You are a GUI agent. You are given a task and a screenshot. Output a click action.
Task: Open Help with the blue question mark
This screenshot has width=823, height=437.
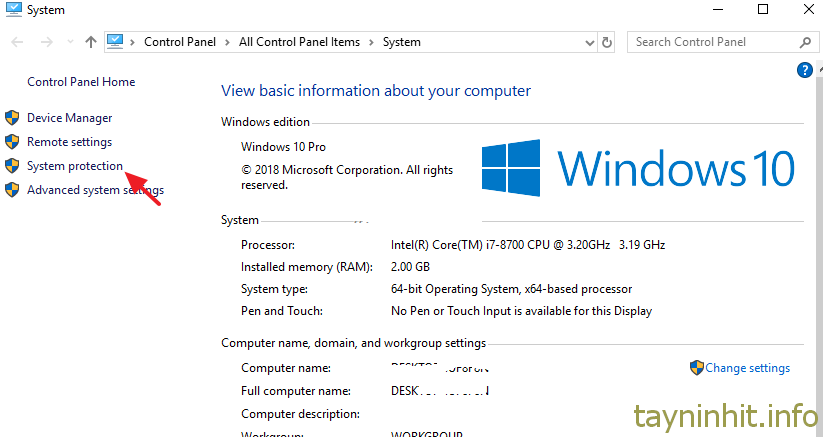[x=805, y=69]
